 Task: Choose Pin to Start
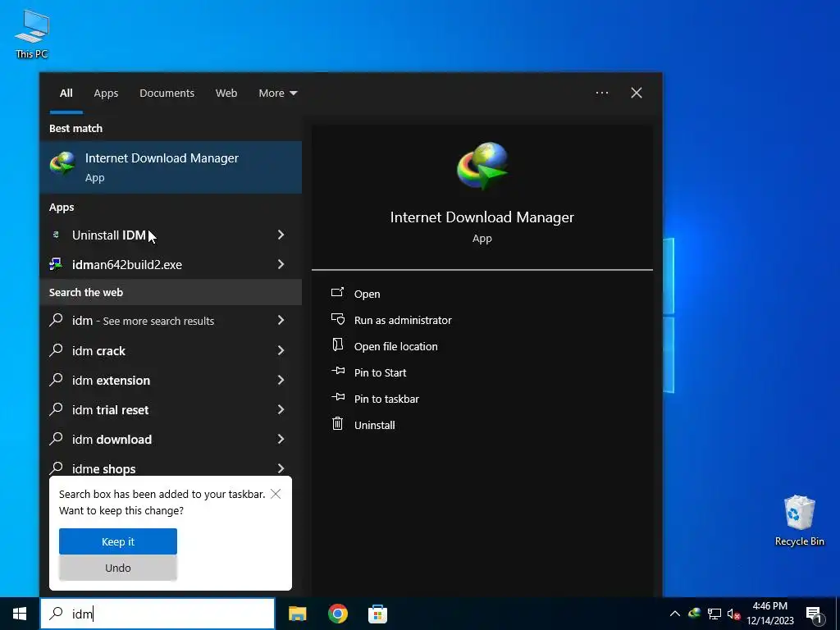(x=381, y=372)
